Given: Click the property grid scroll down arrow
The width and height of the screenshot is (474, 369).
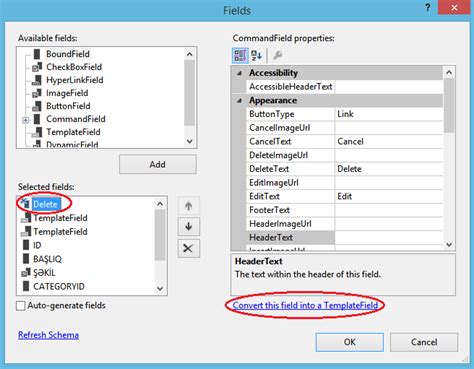Looking at the screenshot, I should point(449,245).
